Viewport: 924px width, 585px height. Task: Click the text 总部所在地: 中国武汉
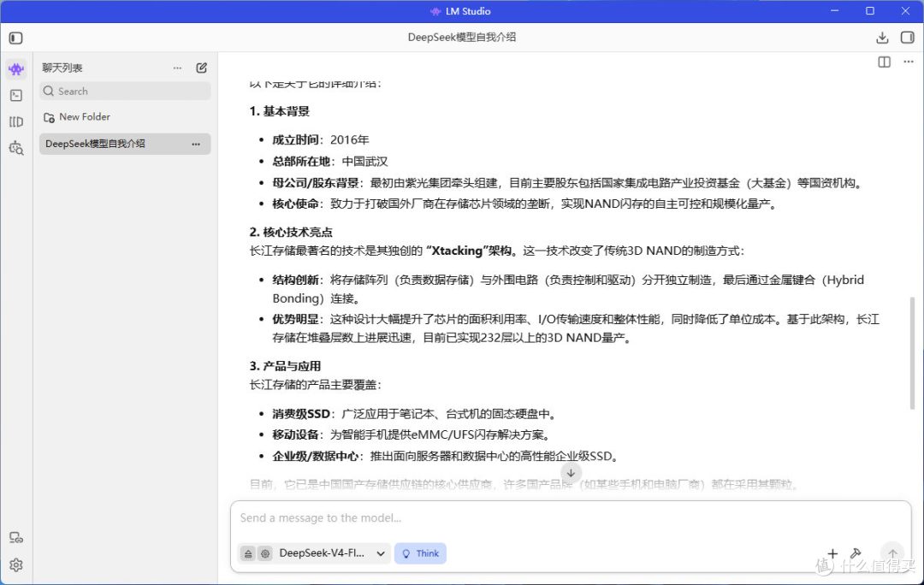330,162
